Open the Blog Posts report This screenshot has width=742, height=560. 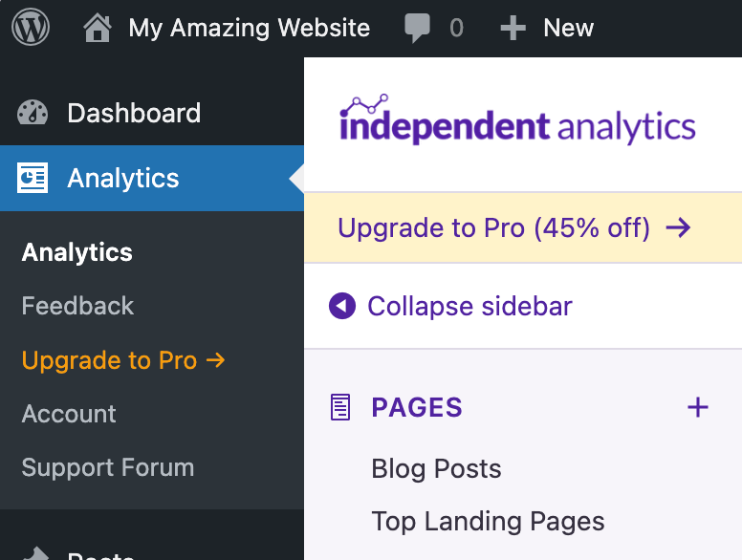436,468
